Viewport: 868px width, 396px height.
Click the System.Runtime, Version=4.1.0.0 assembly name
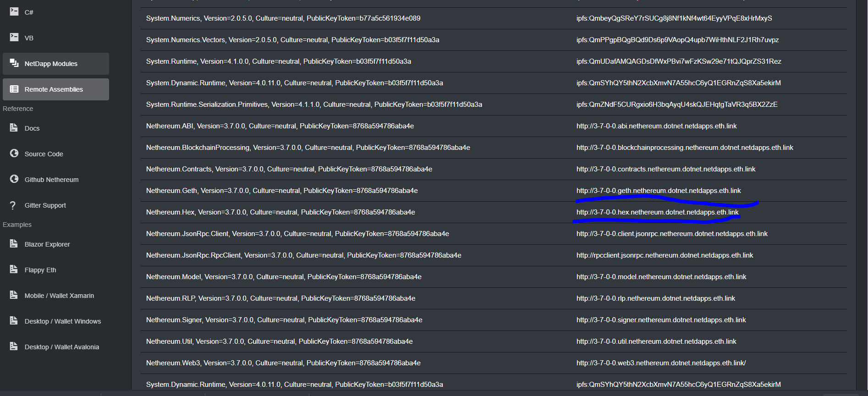(279, 61)
